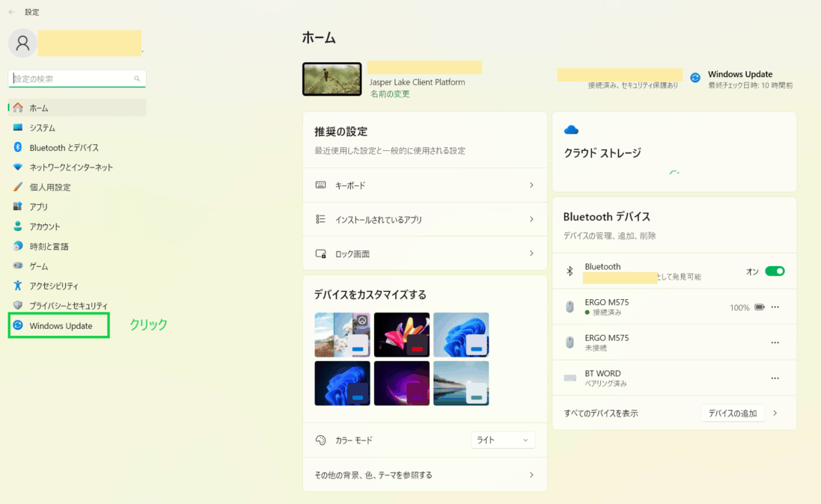The image size is (821, 504).
Task: Click the 個人用設定 paintbrush icon
Action: pyautogui.click(x=18, y=186)
